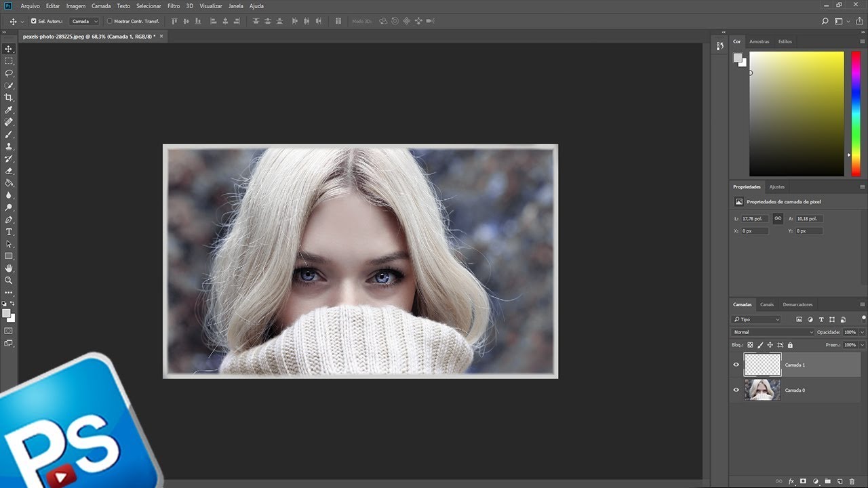This screenshot has width=868, height=488.
Task: Select the Paint Bucket tool
Action: coord(9,183)
